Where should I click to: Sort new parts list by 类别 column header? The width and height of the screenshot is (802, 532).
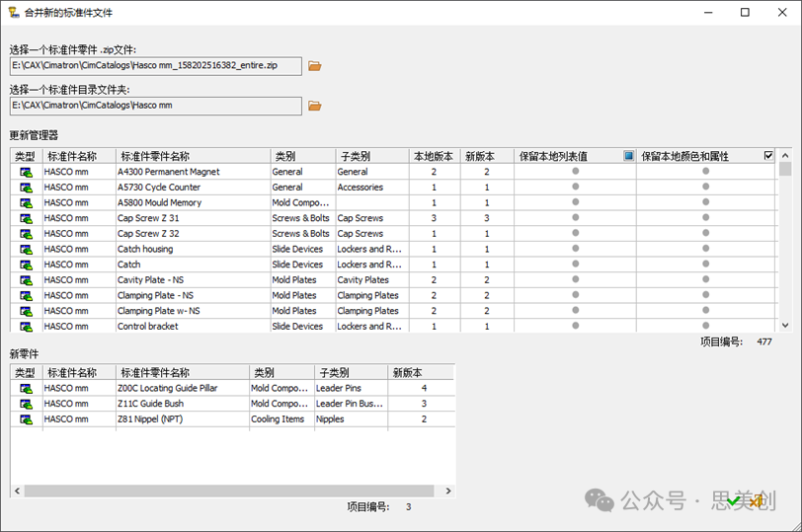(x=281, y=372)
